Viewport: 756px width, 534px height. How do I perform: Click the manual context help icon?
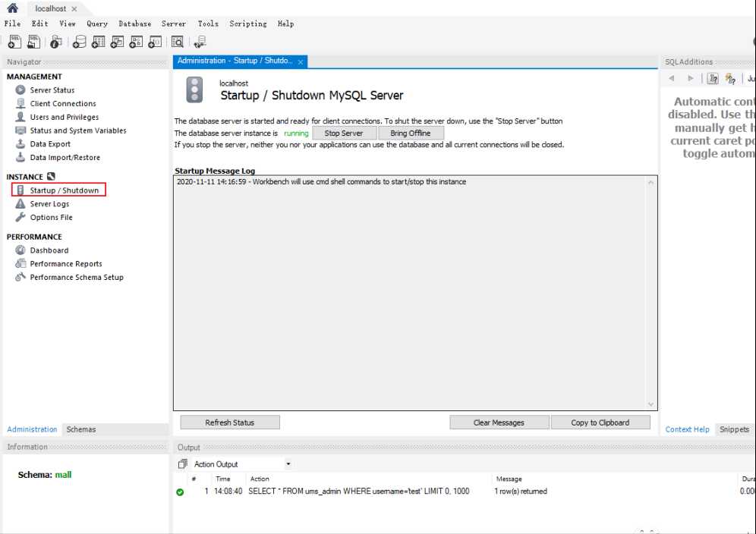(713, 79)
